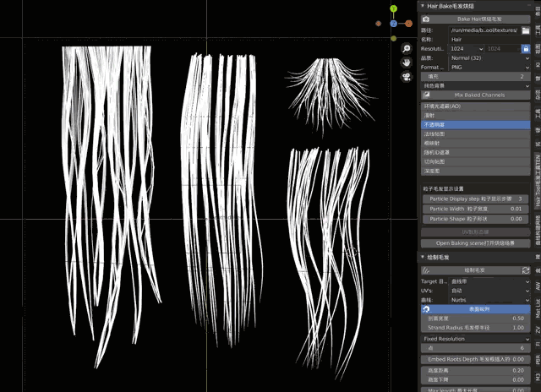Viewport: 541px width, 392px height.
Task: Select the 随机ID遮罩 bake channel row
Action: (476, 152)
